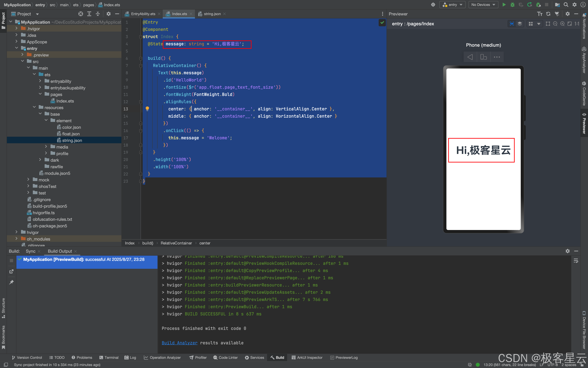588x368 pixels.
Task: Reset Previewer zoom to 1:1
Action: tap(577, 24)
